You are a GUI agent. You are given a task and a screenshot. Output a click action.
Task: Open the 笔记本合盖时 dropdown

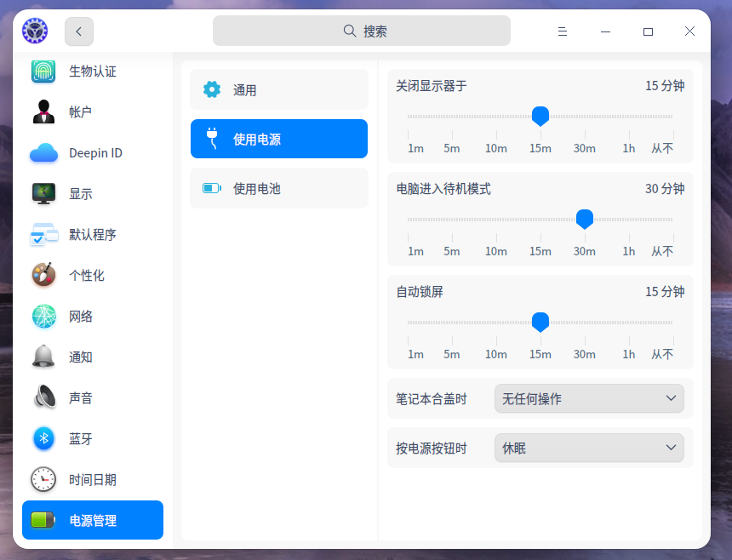(x=589, y=398)
